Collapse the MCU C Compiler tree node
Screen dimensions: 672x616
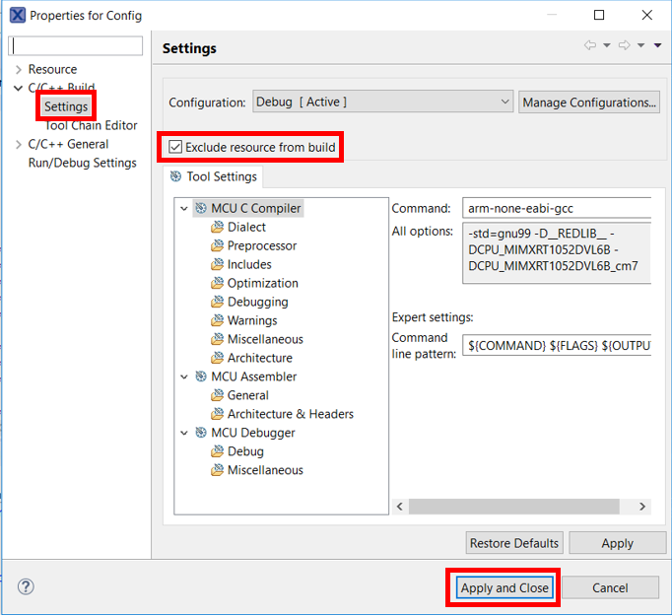(184, 208)
